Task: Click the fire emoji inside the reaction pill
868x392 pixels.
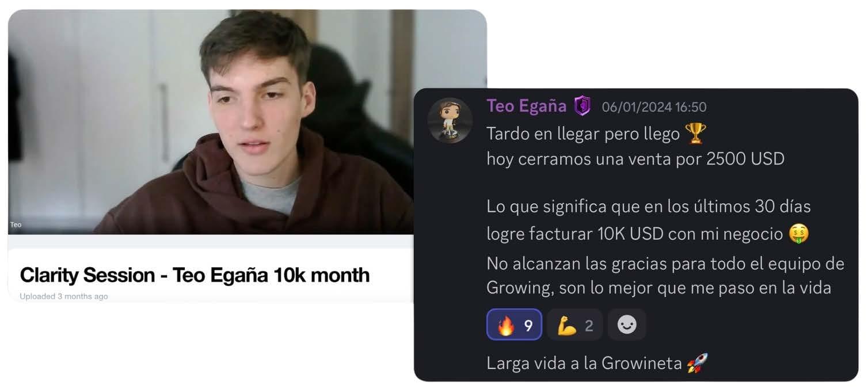Action: [505, 326]
